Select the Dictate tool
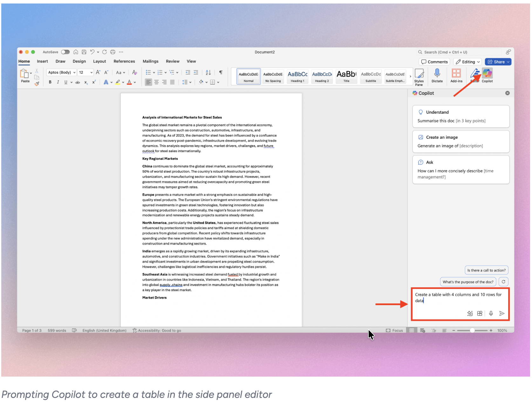This screenshot has height=402, width=532. (x=437, y=76)
